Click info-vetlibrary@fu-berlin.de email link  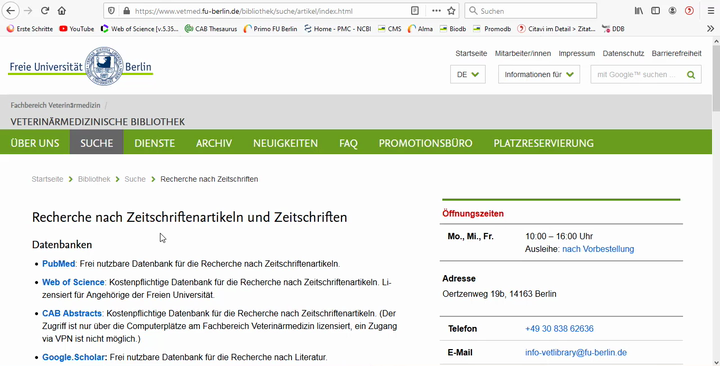(576, 353)
